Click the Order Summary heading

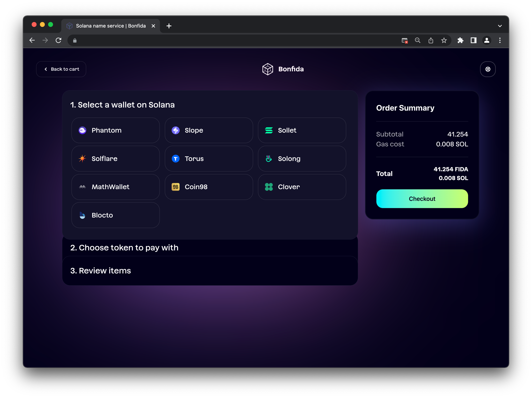click(x=405, y=108)
